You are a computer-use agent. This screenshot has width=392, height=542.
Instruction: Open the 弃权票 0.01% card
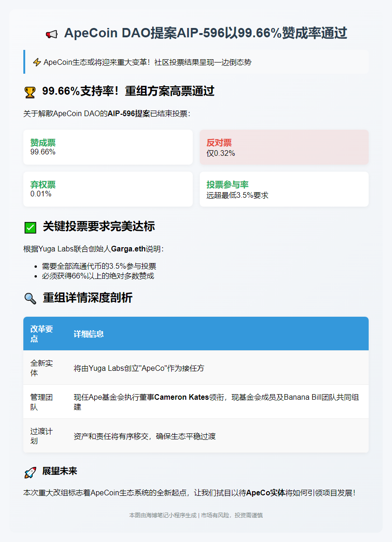108,189
